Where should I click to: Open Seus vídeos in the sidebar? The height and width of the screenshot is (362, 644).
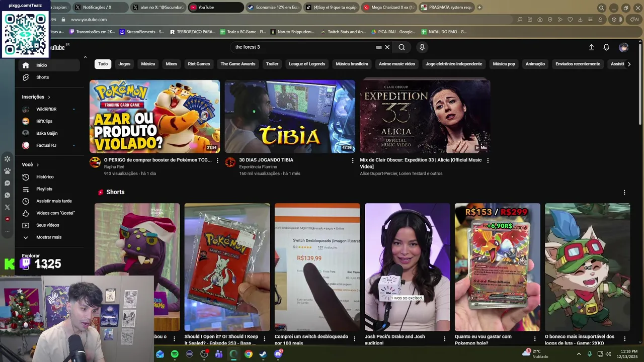(x=49, y=225)
